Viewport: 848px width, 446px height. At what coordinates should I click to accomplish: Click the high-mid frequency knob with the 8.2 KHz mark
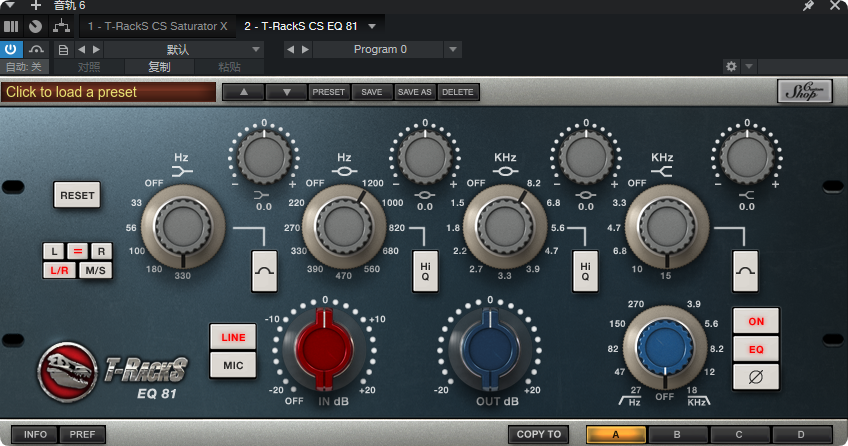[x=505, y=227]
